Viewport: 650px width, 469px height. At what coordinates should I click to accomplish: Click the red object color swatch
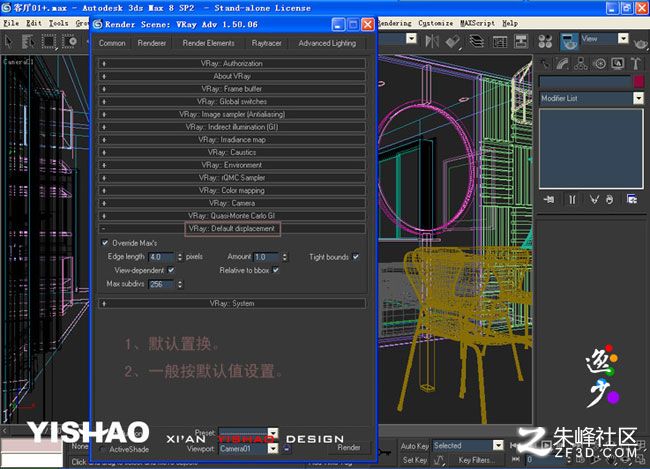pos(638,81)
